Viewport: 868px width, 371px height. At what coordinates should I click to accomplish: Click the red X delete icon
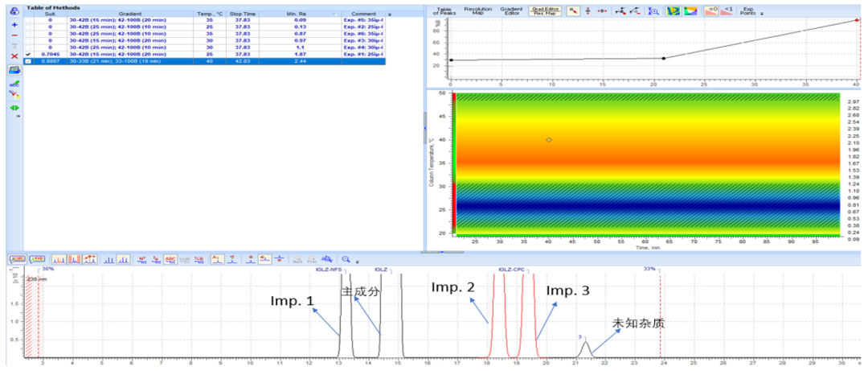14,56
